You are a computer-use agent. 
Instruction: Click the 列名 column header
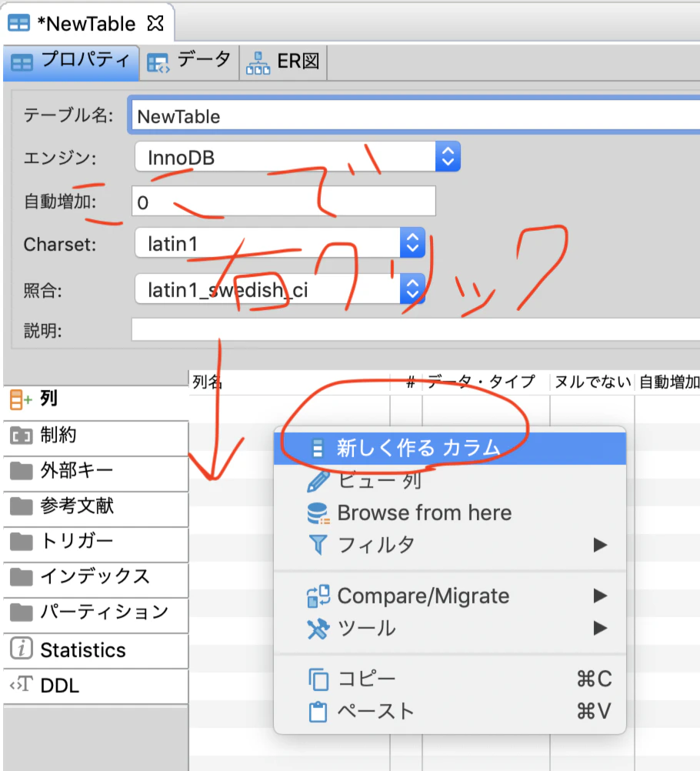point(289,382)
